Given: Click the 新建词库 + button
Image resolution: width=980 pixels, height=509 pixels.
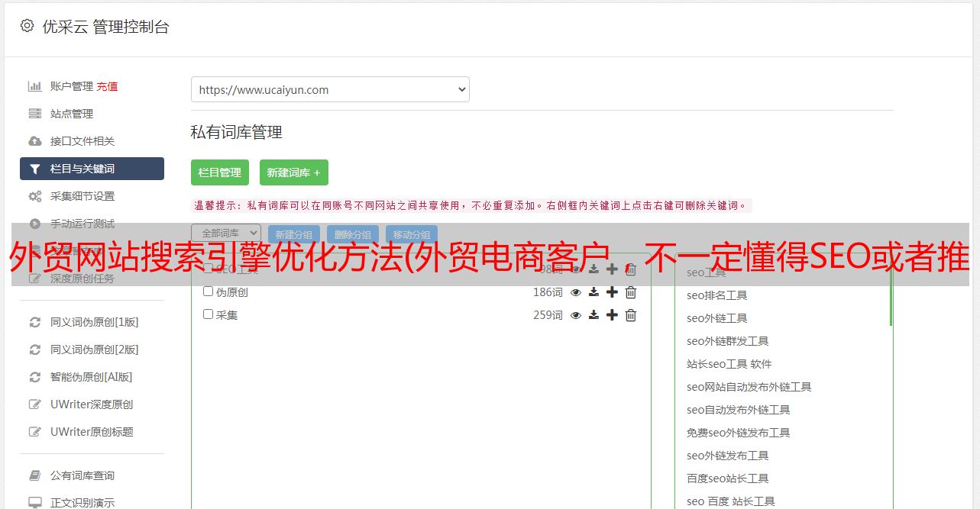Looking at the screenshot, I should 294,172.
